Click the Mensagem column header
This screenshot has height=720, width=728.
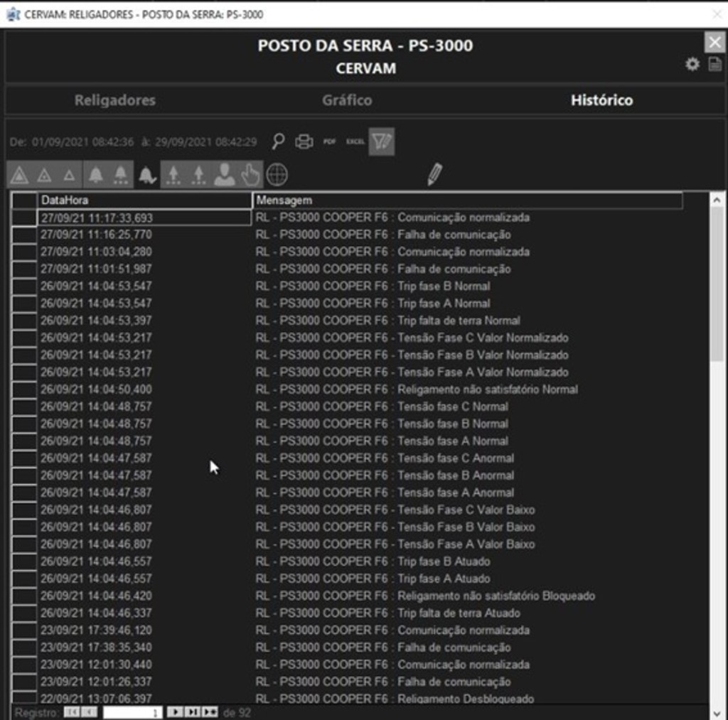[x=467, y=200]
